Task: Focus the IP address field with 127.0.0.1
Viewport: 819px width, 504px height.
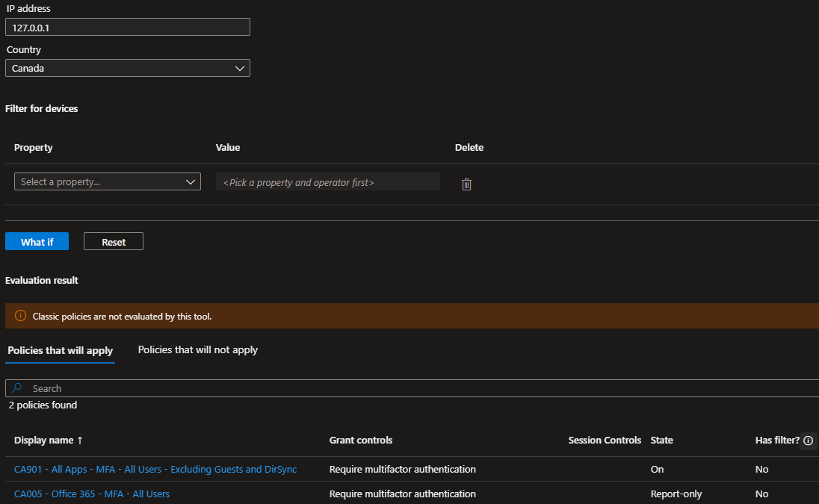Action: coord(128,27)
